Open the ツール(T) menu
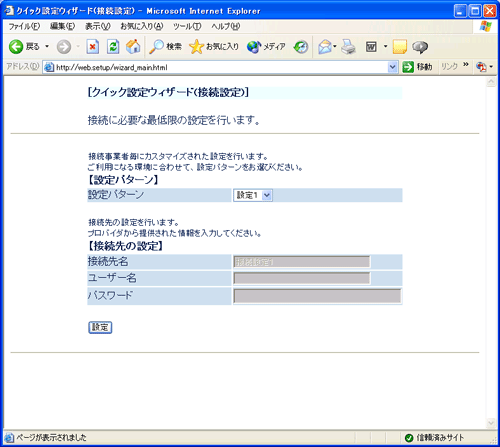 pyautogui.click(x=187, y=26)
